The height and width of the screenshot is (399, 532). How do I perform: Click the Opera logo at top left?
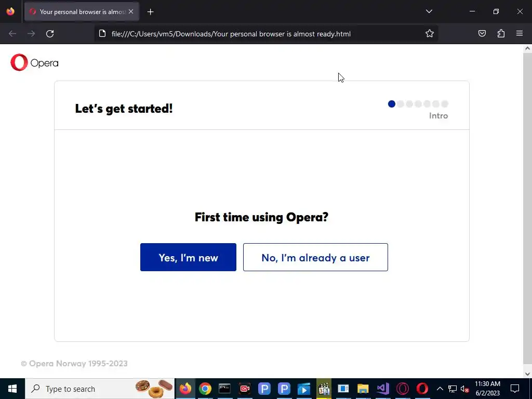tap(34, 62)
